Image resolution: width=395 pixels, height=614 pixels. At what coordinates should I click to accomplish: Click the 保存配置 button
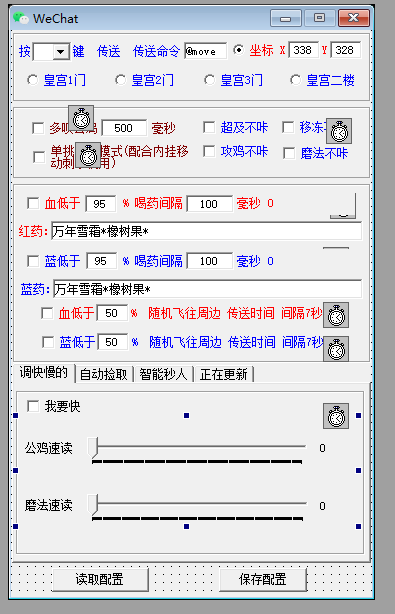click(263, 579)
